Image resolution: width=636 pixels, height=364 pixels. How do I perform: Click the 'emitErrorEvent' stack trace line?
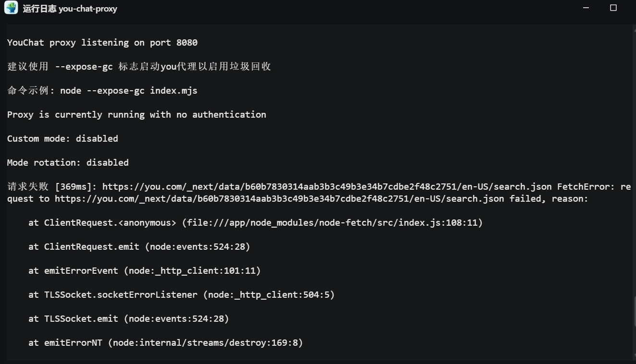point(144,271)
